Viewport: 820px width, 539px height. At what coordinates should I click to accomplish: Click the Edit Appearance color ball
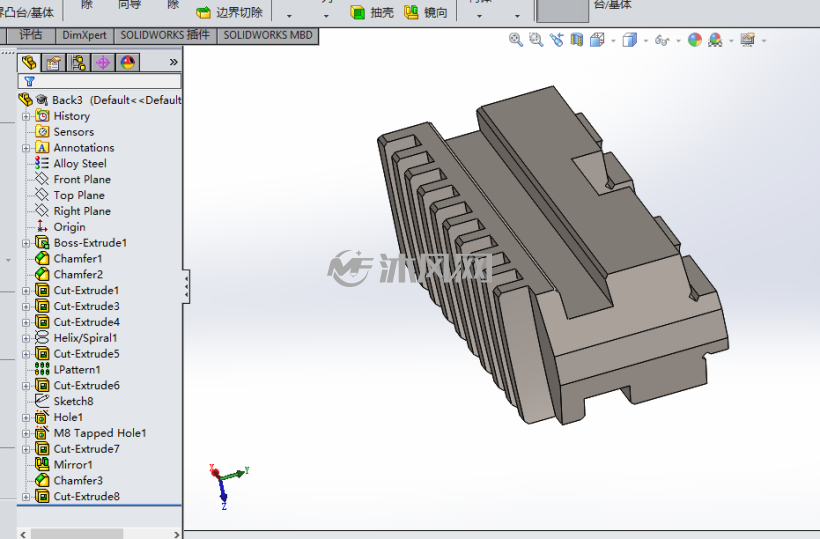694,40
